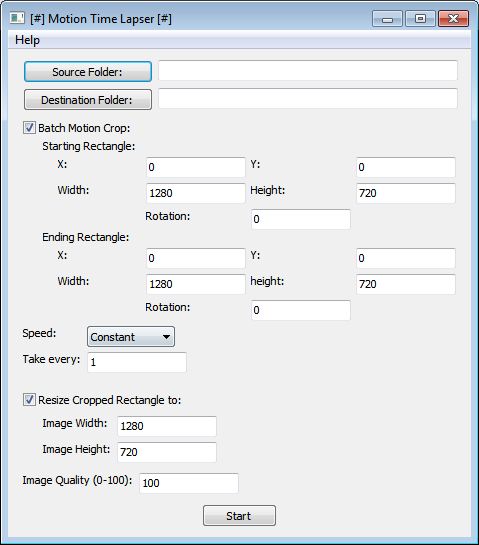The image size is (479, 545).
Task: Click the Start button
Action: [x=239, y=516]
